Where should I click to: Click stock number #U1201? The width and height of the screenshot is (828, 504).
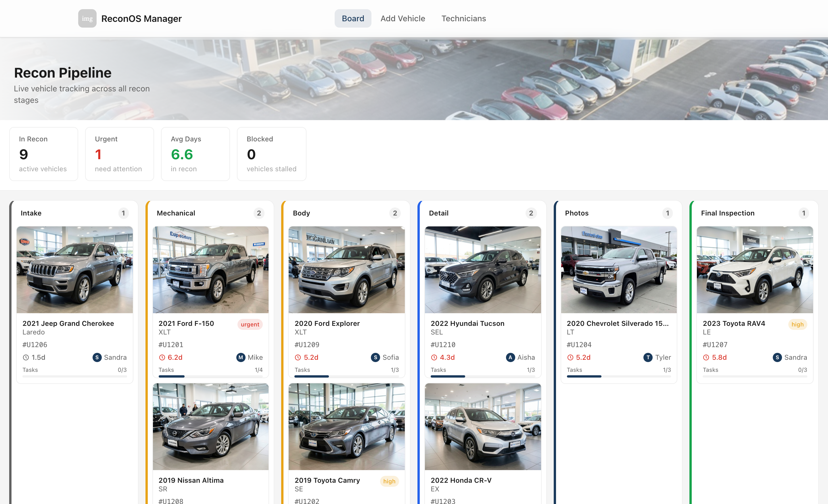171,345
